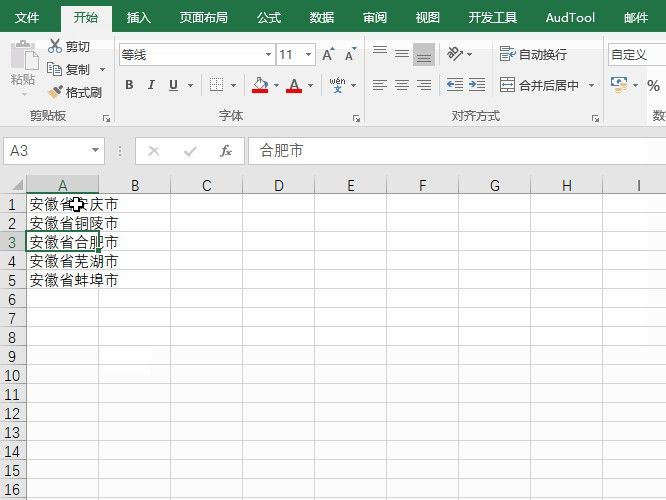Open the AudTool tab

(570, 17)
